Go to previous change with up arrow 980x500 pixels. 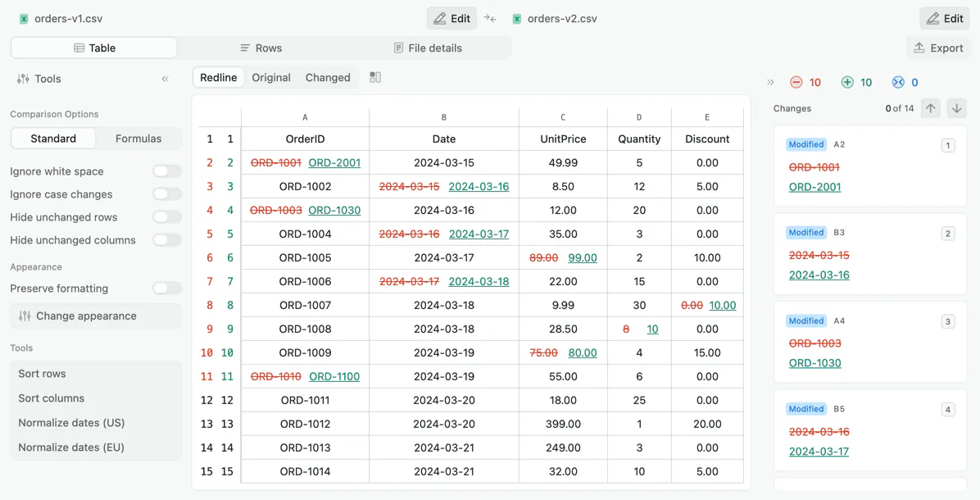931,108
